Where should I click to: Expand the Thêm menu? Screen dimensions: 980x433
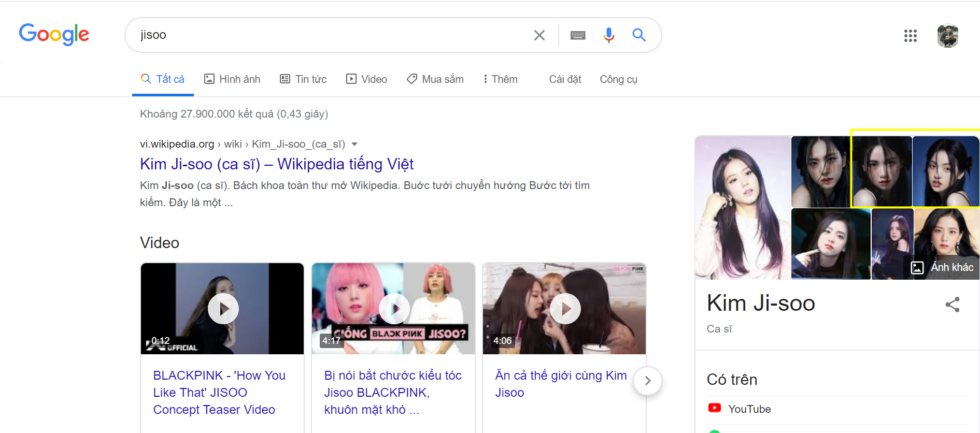(501, 79)
